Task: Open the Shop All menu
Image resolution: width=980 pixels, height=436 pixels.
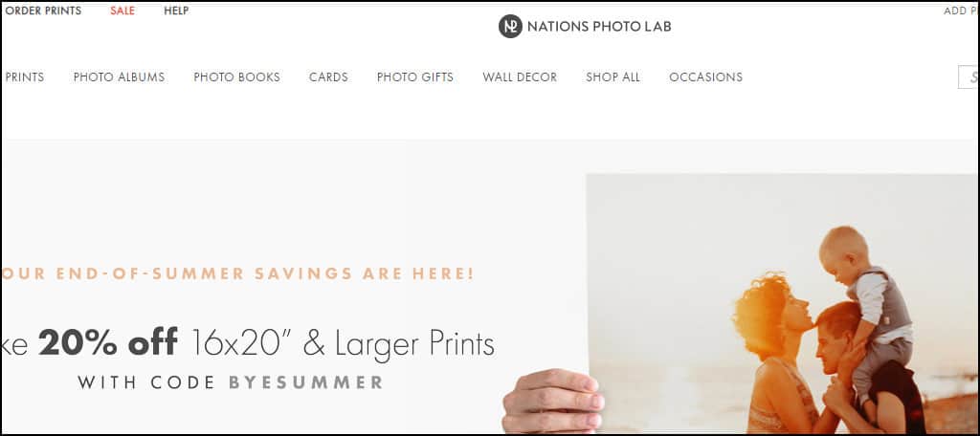Action: pyautogui.click(x=612, y=76)
